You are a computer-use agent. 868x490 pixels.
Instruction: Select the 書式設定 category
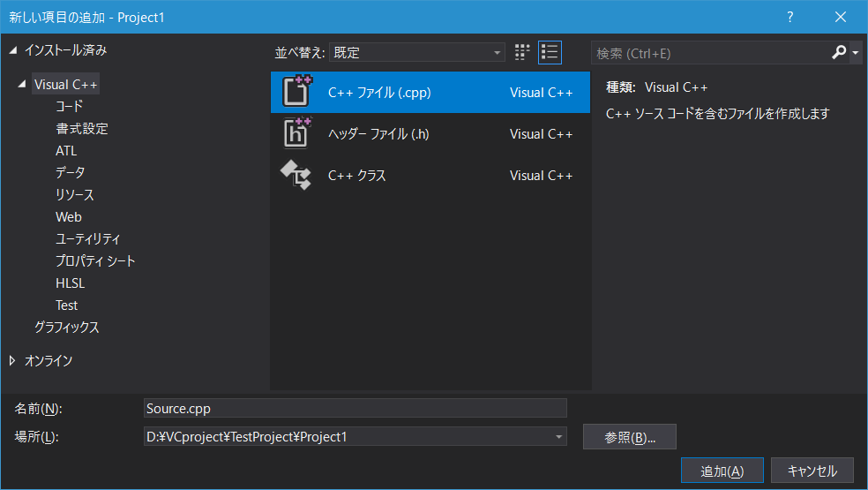[82, 129]
